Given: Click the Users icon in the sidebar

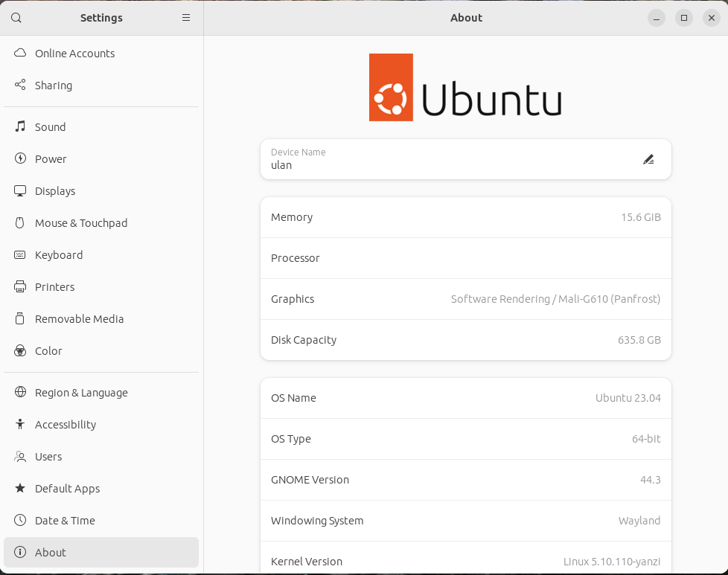Looking at the screenshot, I should [20, 456].
